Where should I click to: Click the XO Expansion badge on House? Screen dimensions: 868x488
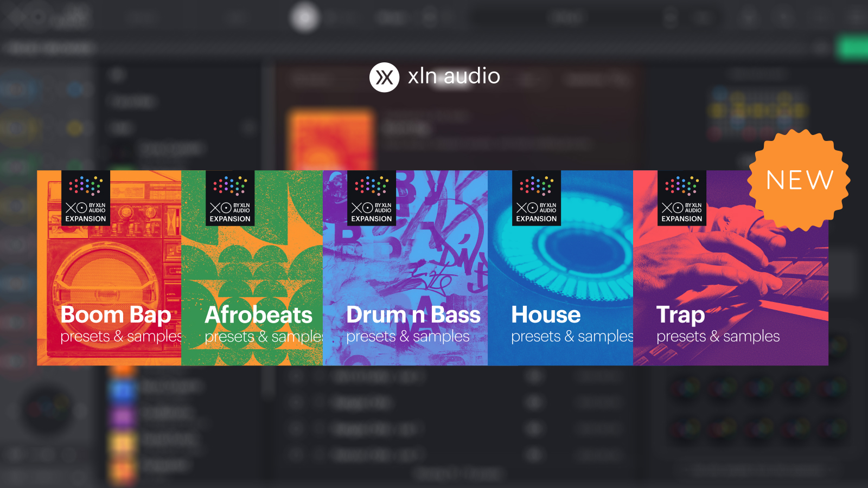coord(537,198)
